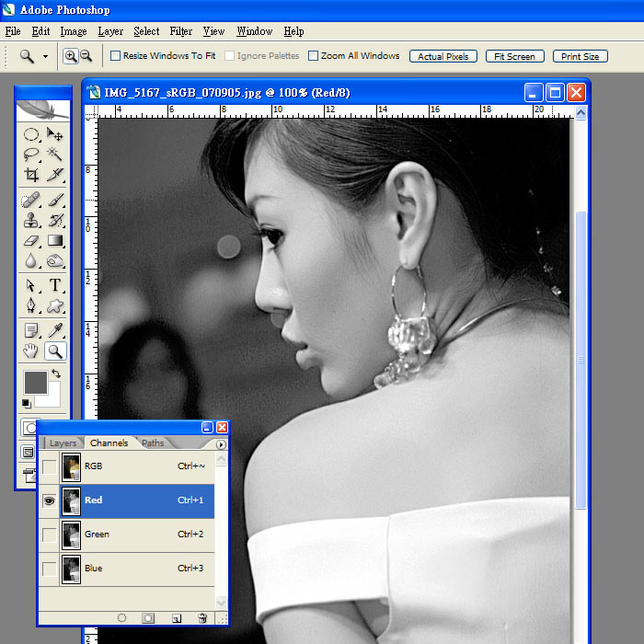
Task: Choose the Eyedropper tool
Action: (x=55, y=329)
